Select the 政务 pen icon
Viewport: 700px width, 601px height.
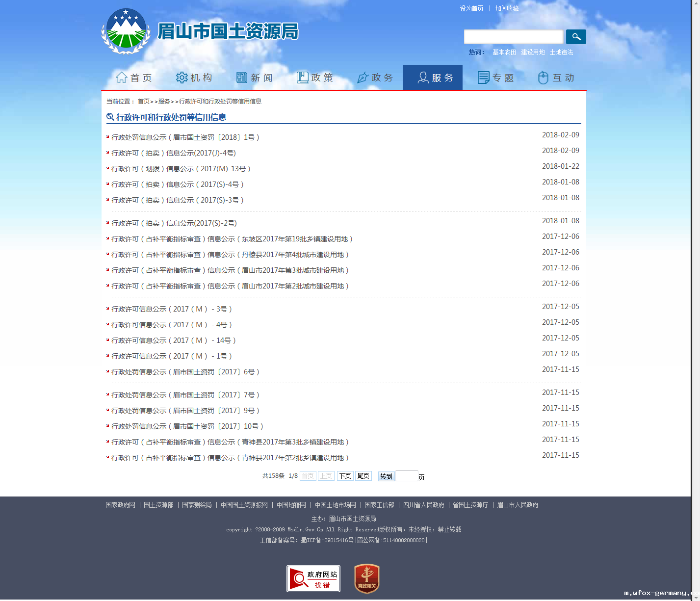[363, 78]
